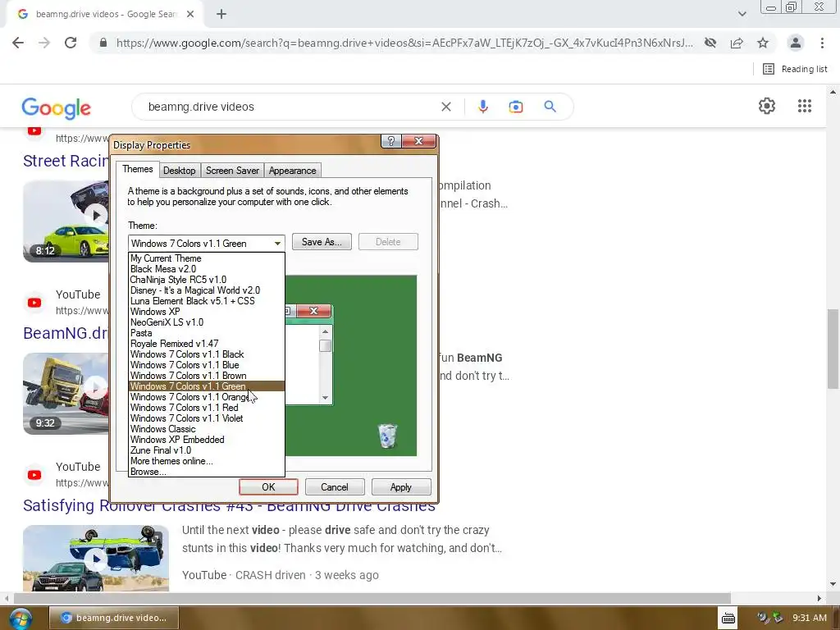Viewport: 840px width, 630px height.
Task: Select Windows 7 Colors v1.1 Brown
Action: (x=206, y=376)
